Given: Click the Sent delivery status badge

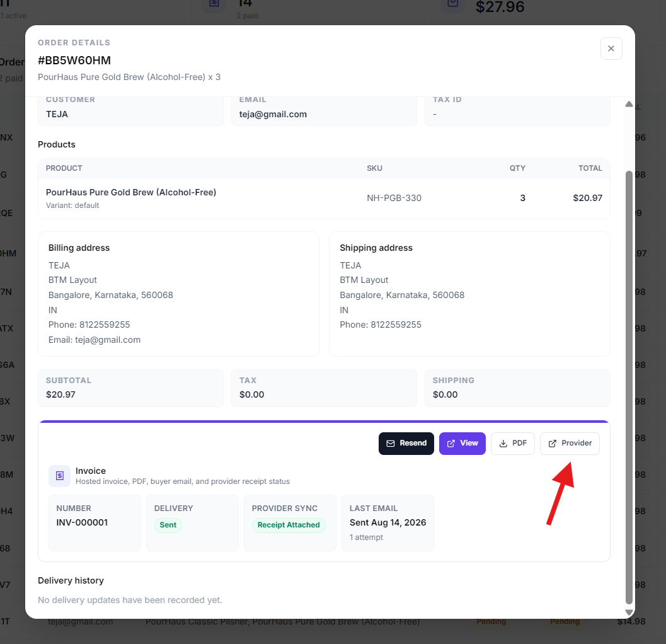Looking at the screenshot, I should coord(168,525).
